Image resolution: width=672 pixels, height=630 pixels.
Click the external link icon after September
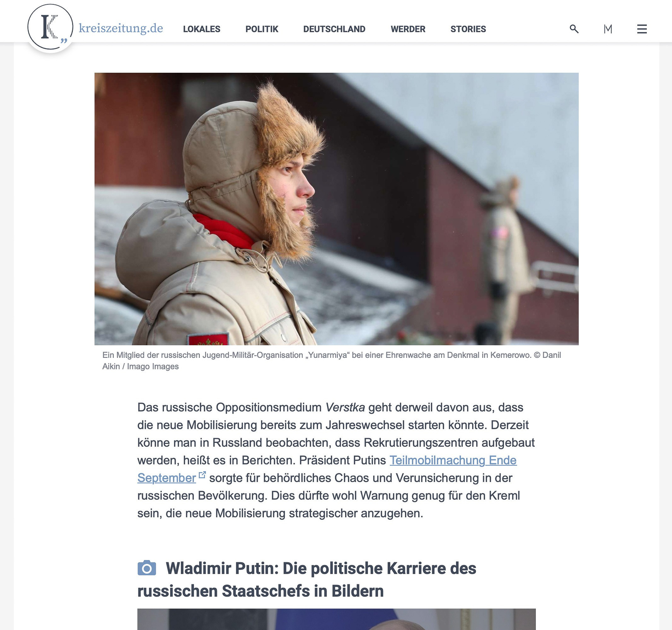(x=202, y=475)
